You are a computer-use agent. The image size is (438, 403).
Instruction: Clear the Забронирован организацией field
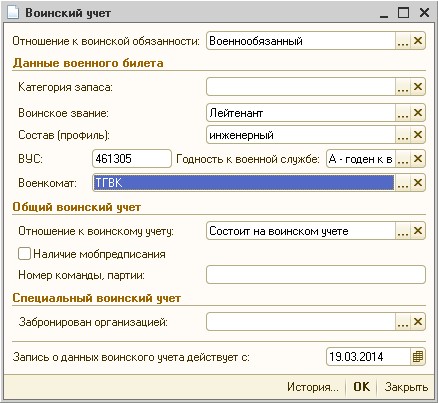(418, 322)
